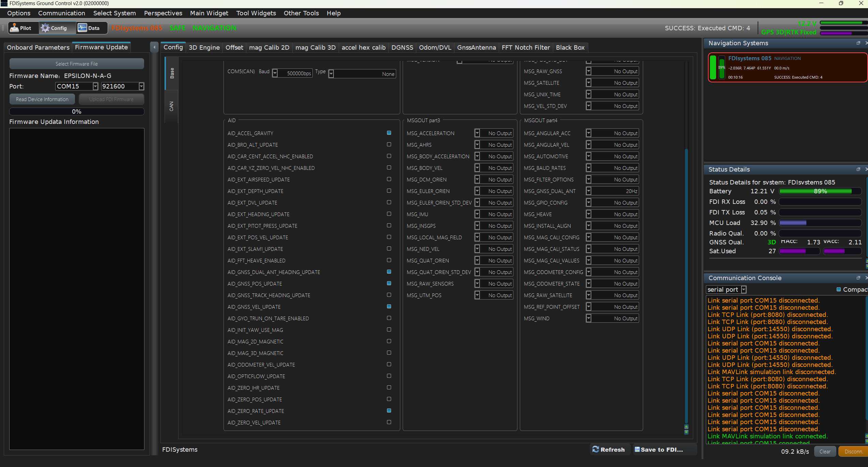Select FDIsystems 085 navigation system entry

pyautogui.click(x=787, y=67)
